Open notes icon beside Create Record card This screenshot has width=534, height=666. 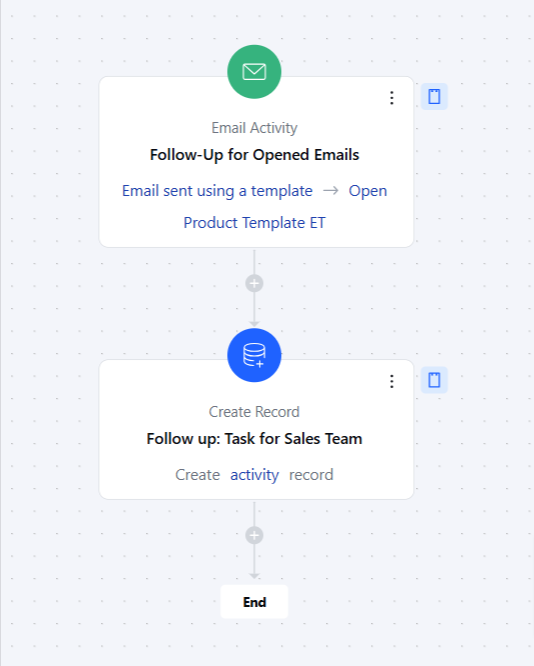(434, 380)
